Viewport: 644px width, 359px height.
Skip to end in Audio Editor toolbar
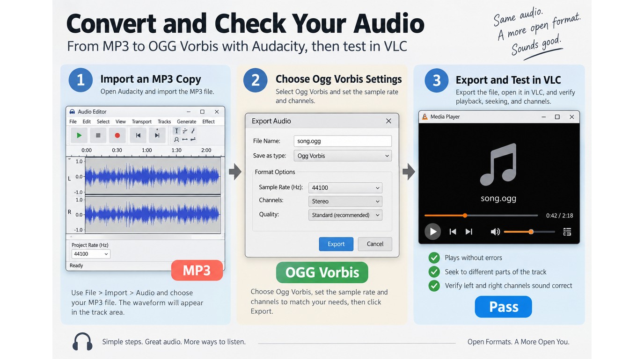[x=157, y=136]
